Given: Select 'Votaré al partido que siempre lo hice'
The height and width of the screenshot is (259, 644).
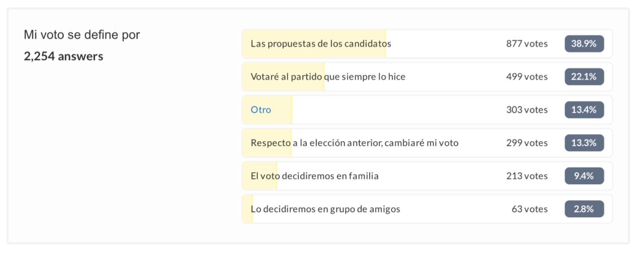Looking at the screenshot, I should click(x=427, y=77).
